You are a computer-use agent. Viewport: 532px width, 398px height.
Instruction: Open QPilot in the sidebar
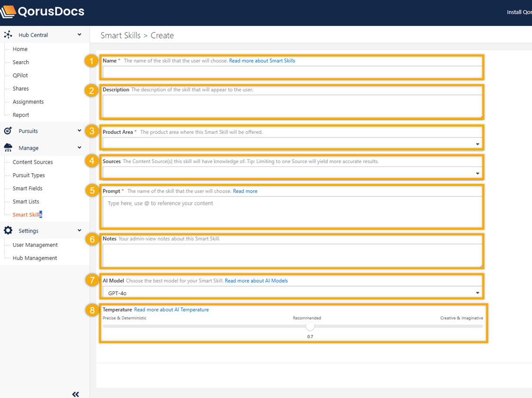coord(20,75)
